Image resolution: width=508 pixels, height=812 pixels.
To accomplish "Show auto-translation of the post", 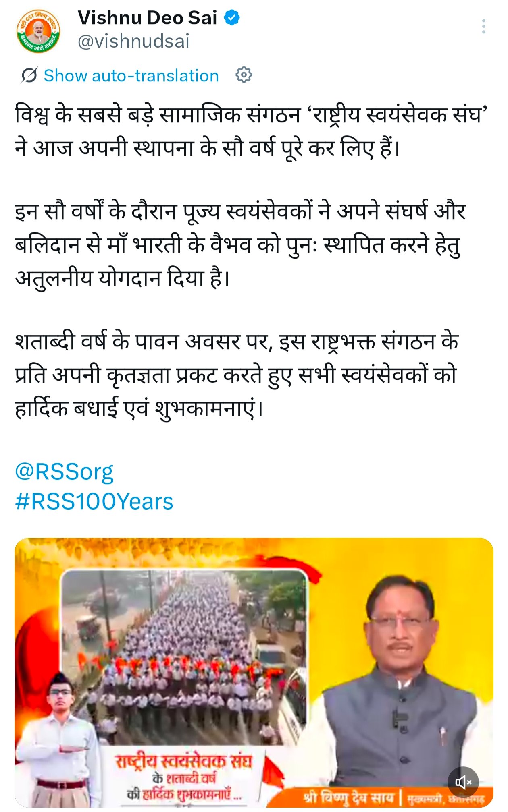I will (x=131, y=76).
